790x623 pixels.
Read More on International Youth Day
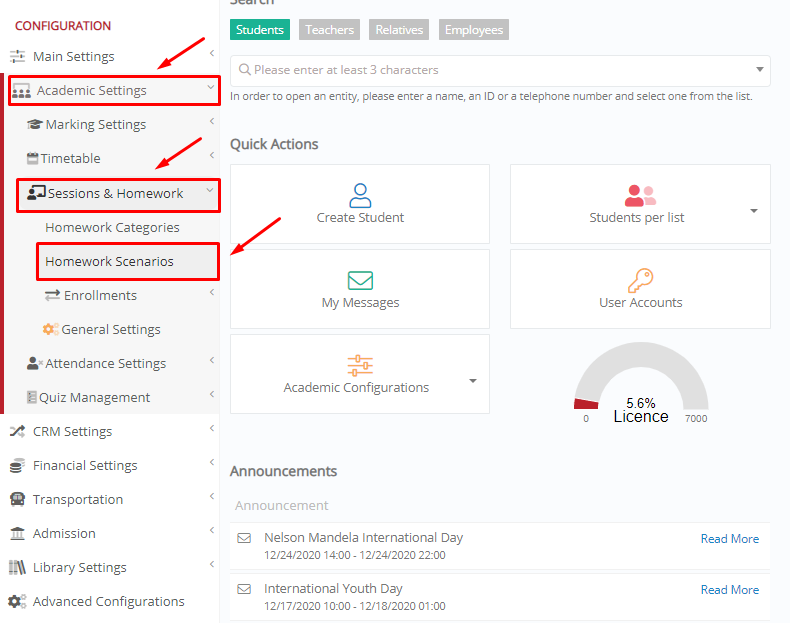[x=730, y=590]
